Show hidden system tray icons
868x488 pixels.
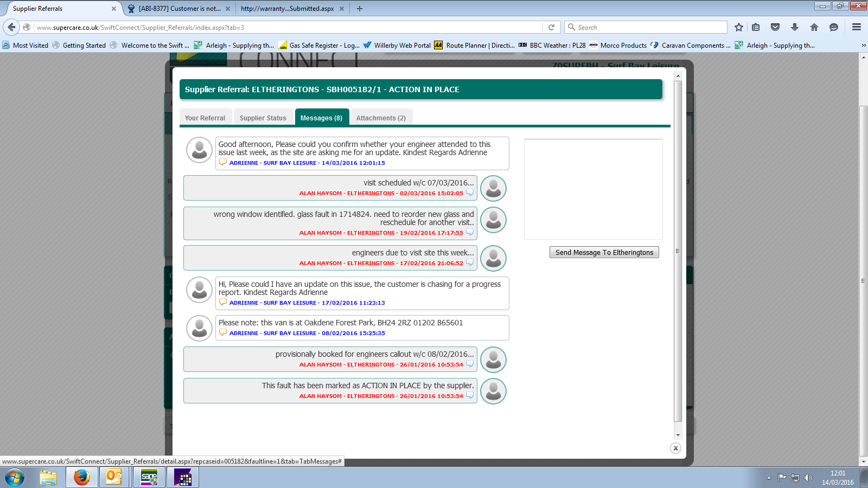coord(769,478)
